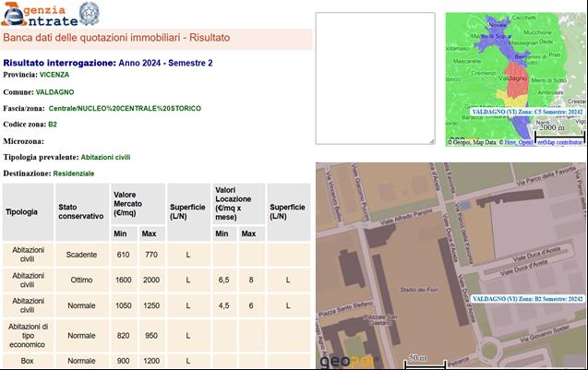This screenshot has width=588, height=370.
Task: Click the Stato conservativo column header
Action: 80,212
